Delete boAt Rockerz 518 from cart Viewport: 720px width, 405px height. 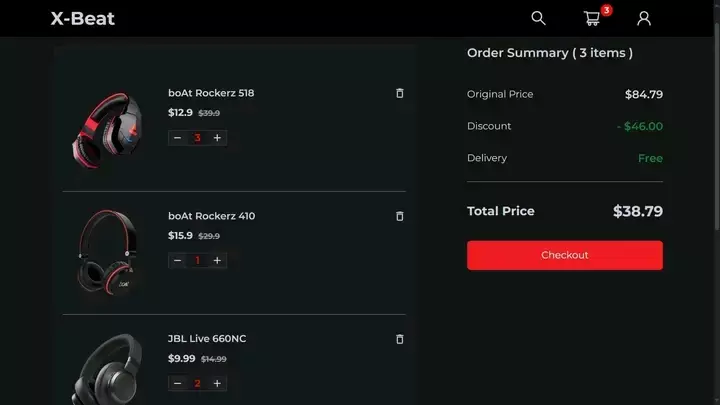(399, 93)
